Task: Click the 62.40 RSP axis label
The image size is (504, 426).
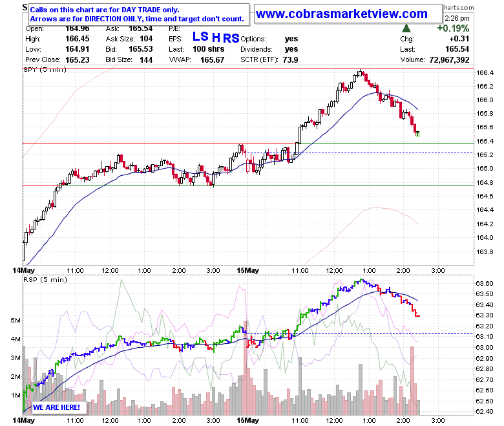Action: coord(485,411)
